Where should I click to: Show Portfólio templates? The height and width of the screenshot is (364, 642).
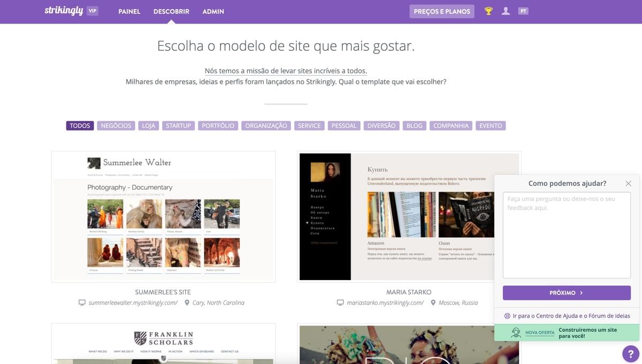pyautogui.click(x=218, y=126)
